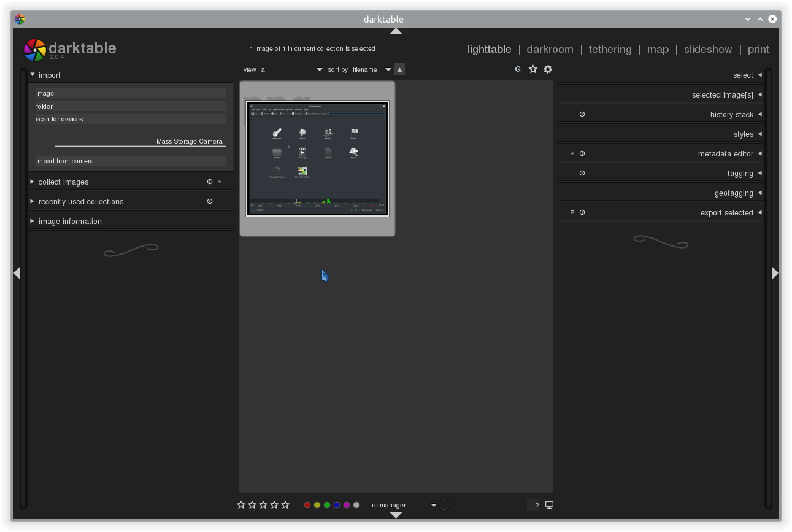Set rating with the third star

tap(263, 505)
